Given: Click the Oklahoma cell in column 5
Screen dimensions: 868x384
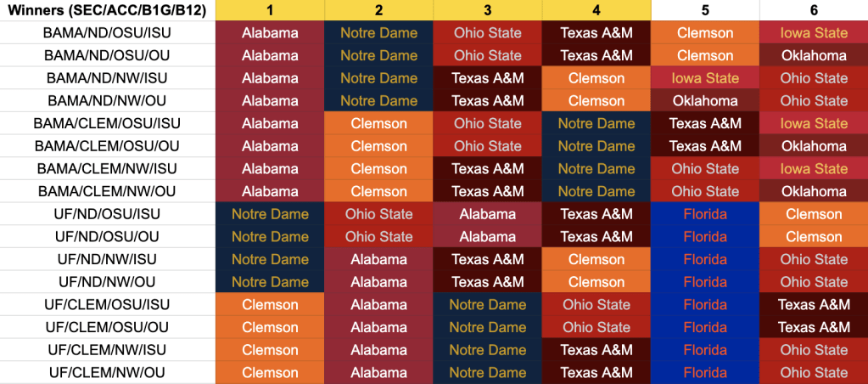Looking at the screenshot, I should click(705, 100).
